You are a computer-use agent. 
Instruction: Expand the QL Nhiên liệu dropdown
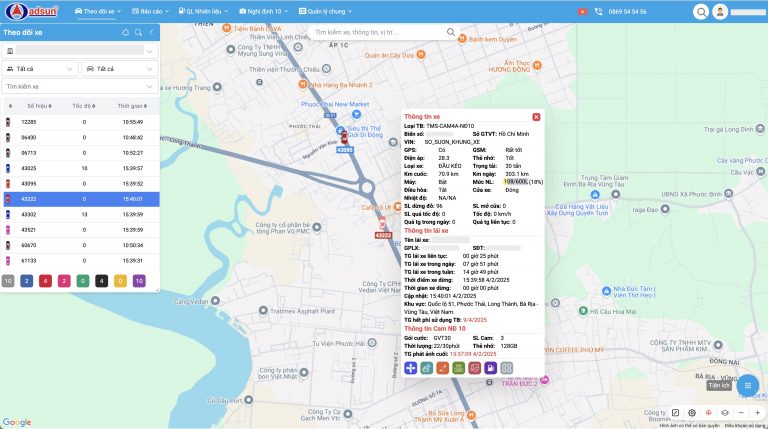[204, 11]
